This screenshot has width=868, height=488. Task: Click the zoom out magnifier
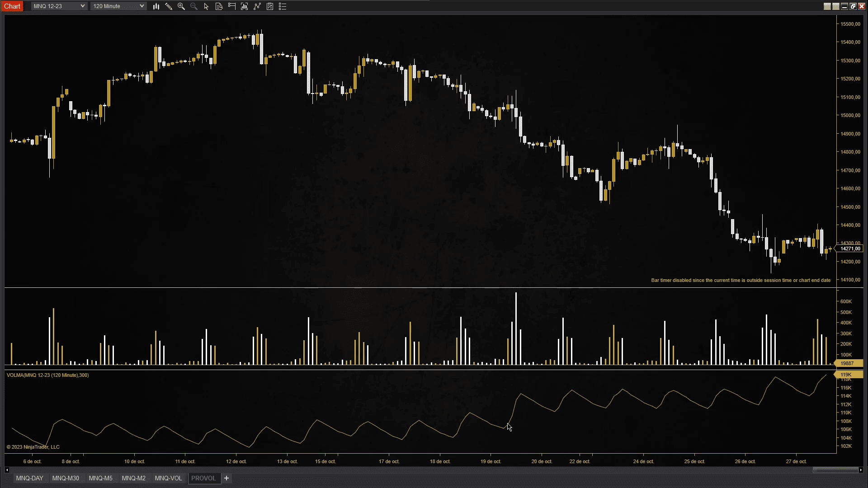pos(194,6)
